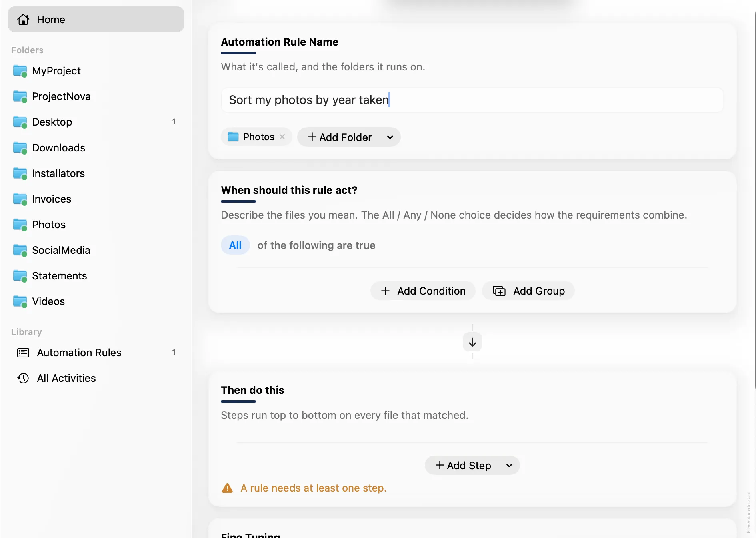Click the sidebar Photos folder icon
Screen dimensions: 756x538
(x=20, y=225)
